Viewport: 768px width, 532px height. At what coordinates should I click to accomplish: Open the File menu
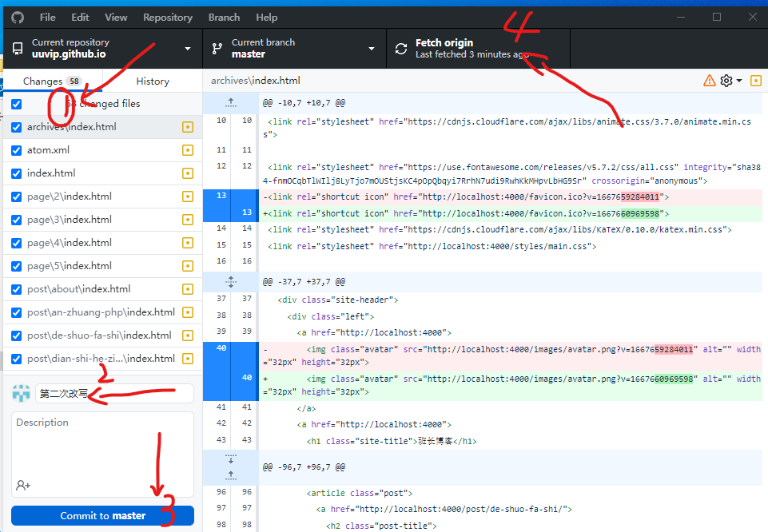pyautogui.click(x=47, y=18)
